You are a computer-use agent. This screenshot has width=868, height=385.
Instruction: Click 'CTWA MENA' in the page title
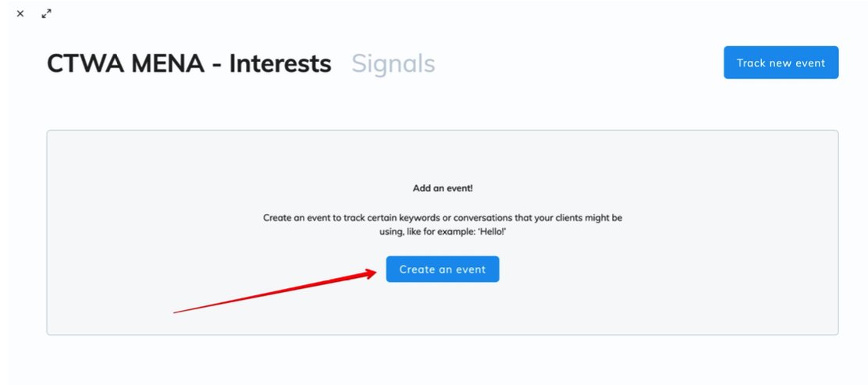126,63
